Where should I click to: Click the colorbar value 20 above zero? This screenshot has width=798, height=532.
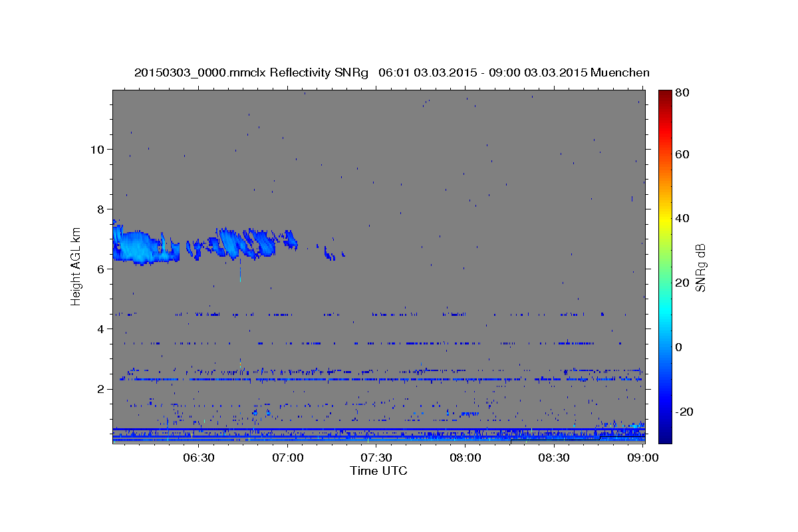pos(682,283)
